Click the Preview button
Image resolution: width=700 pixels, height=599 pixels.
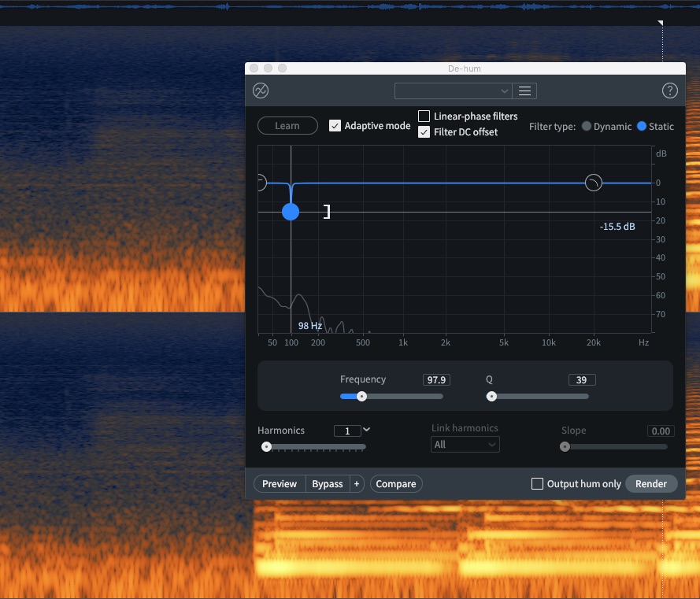click(280, 484)
